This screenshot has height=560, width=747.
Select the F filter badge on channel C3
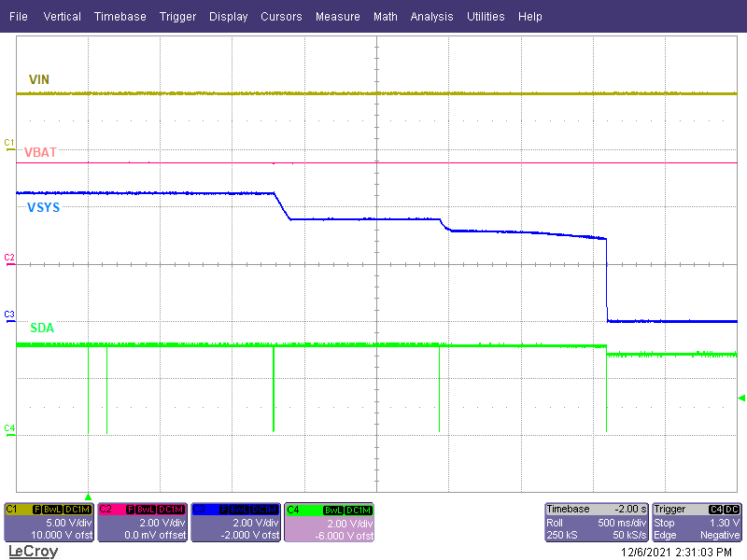click(x=224, y=508)
